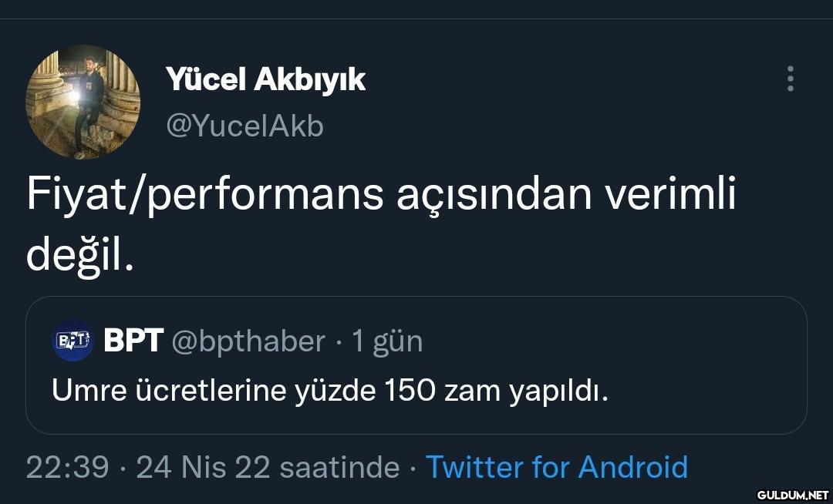
Task: Click the word "verimli" in the main tweet
Action: (669, 196)
